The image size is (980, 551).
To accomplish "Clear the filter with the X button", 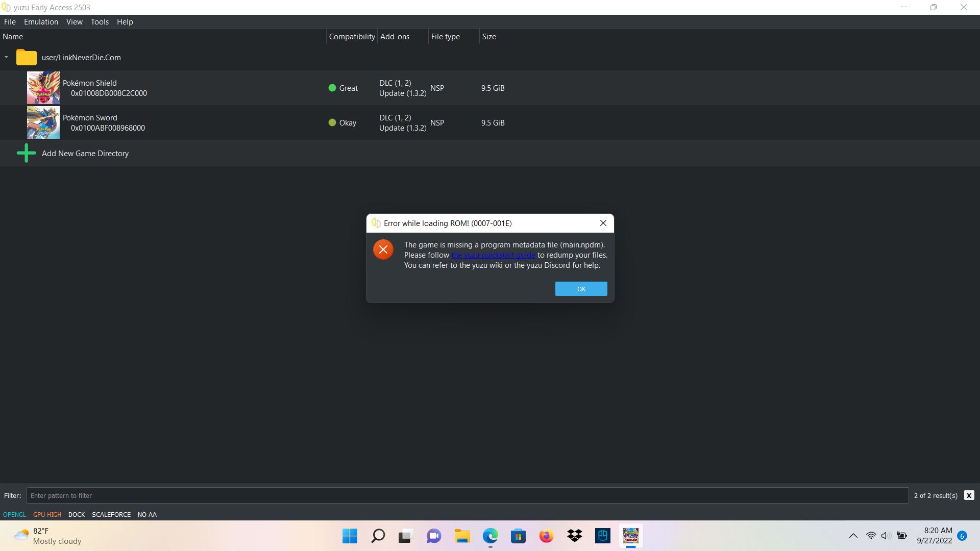I will [969, 495].
